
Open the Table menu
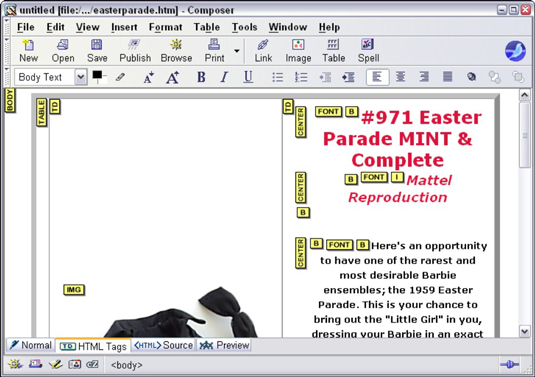coord(207,27)
